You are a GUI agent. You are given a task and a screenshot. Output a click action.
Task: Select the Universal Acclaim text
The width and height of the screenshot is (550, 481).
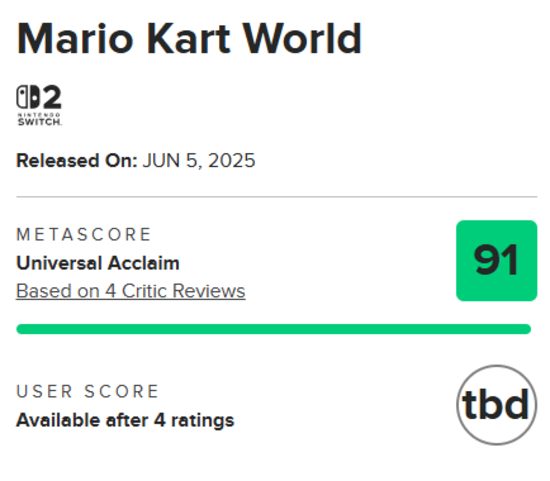tap(98, 263)
